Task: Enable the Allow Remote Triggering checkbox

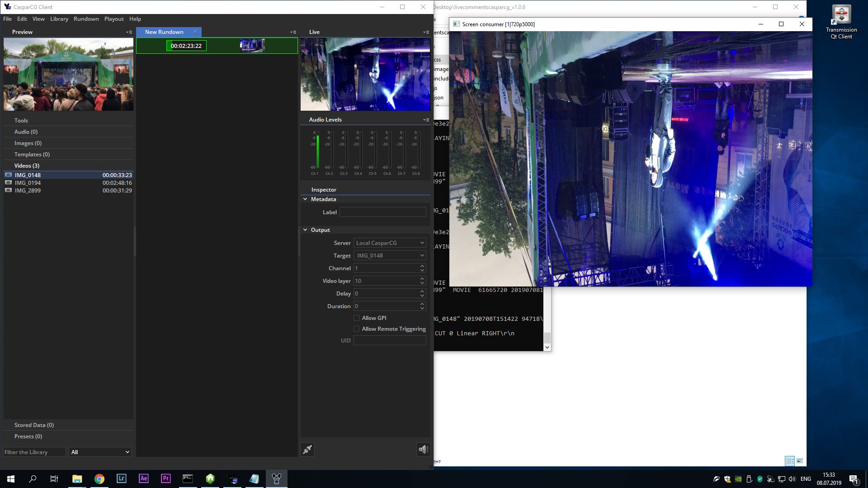Action: click(357, 328)
